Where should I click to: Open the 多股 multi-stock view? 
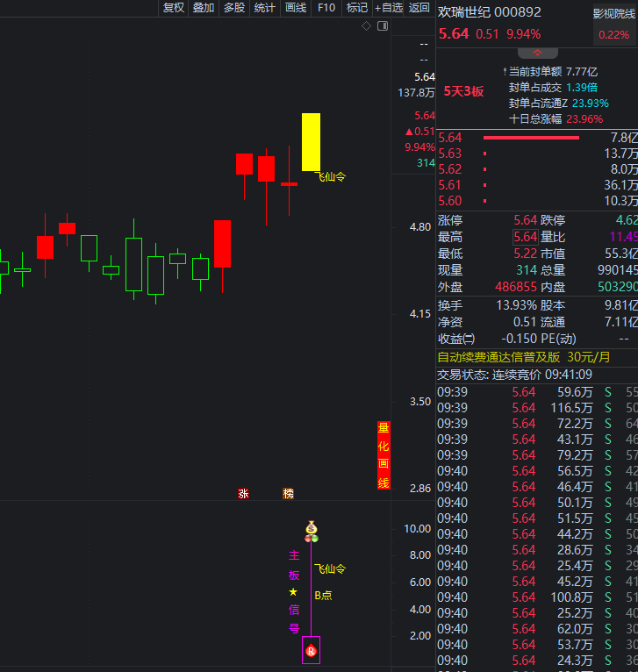tap(234, 8)
